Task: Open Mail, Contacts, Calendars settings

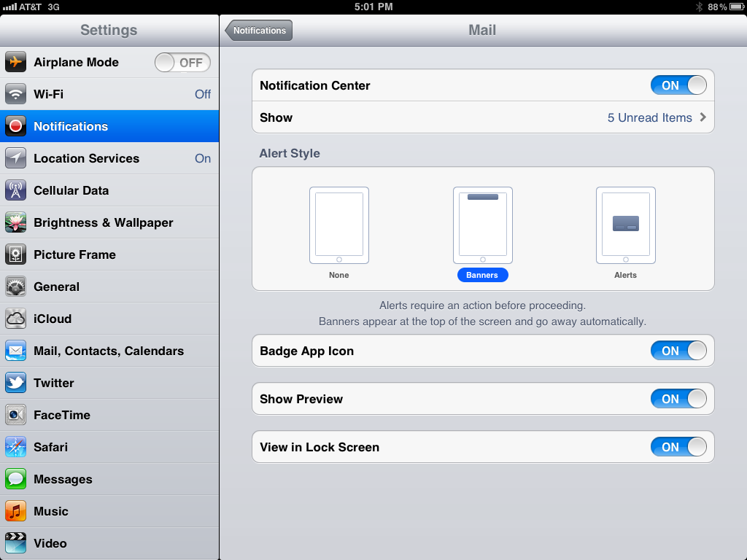Action: (109, 351)
